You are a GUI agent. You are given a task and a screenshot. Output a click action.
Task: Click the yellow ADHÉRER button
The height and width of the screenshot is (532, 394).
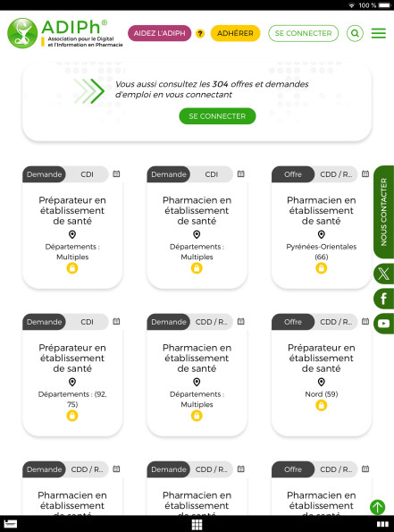pos(235,33)
